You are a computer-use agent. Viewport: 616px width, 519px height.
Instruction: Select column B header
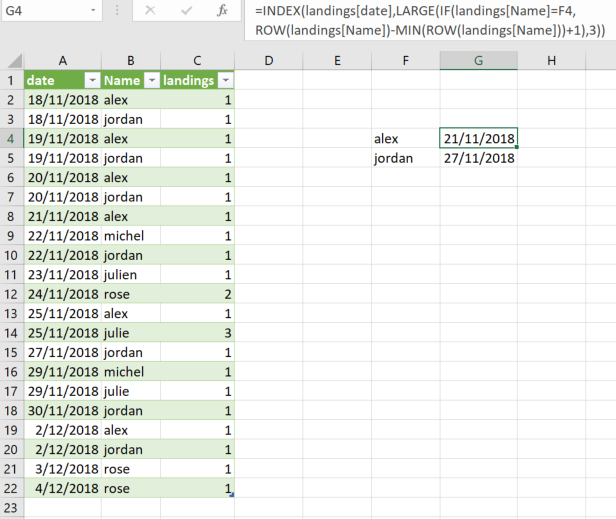[x=131, y=61]
